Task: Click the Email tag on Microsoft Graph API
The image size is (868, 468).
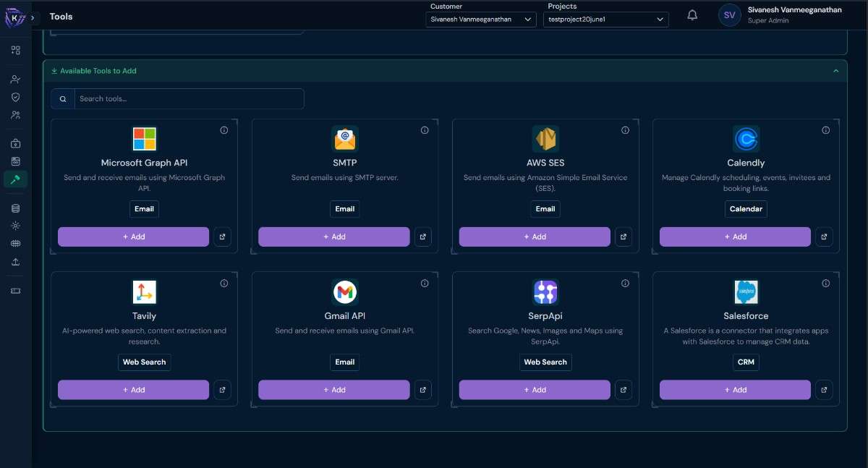Action: point(144,209)
